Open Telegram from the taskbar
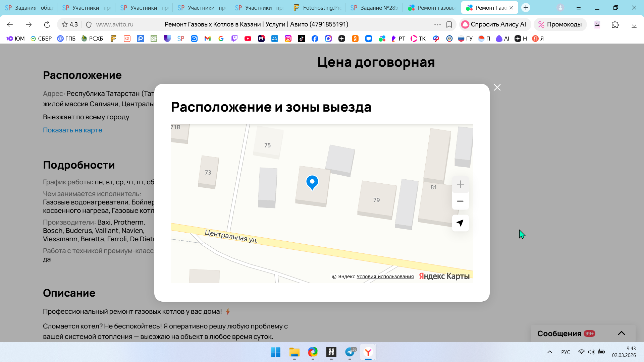This screenshot has height=362, width=644. (350, 352)
